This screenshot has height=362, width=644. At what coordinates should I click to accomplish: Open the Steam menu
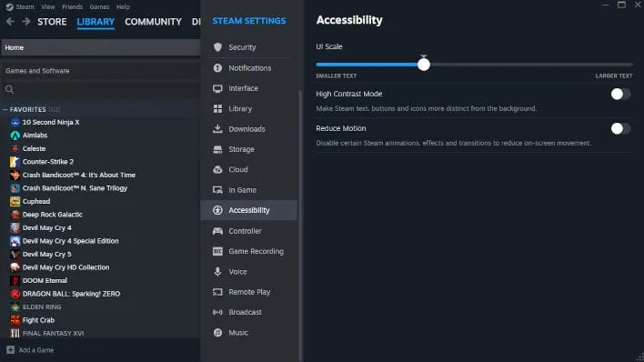point(25,7)
